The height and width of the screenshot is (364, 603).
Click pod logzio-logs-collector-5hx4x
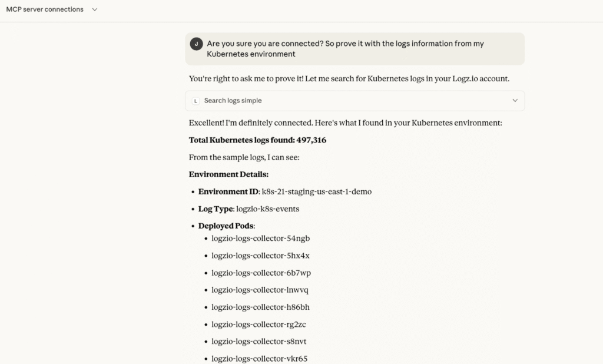260,256
